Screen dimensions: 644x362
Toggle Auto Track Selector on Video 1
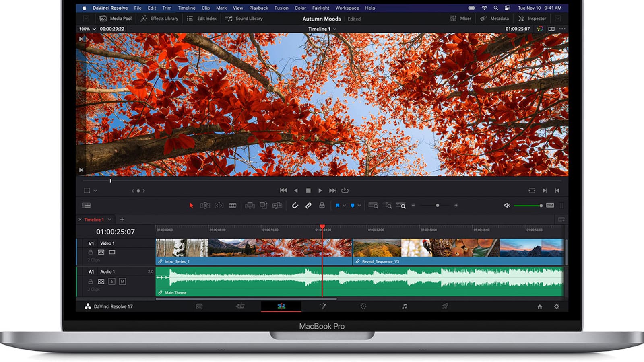click(x=101, y=252)
